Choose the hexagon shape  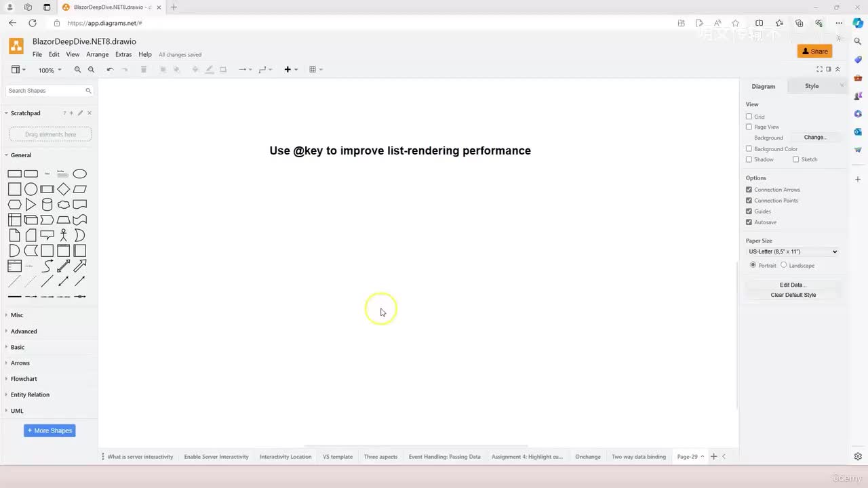pyautogui.click(x=14, y=205)
